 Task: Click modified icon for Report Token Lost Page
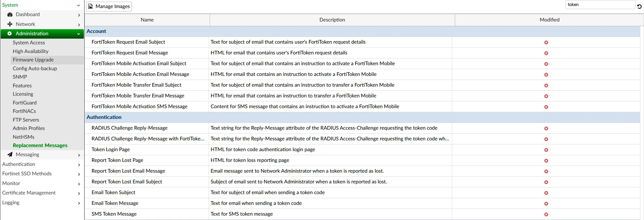[546, 161]
